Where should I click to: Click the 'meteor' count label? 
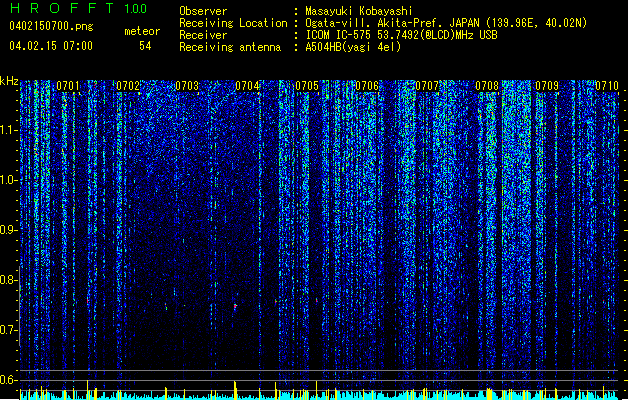tap(142, 31)
